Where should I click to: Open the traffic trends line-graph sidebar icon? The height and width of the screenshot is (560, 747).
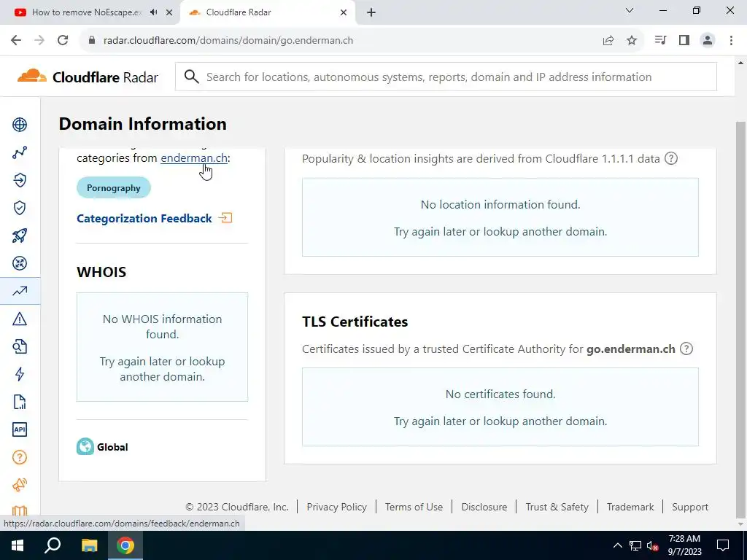point(20,152)
